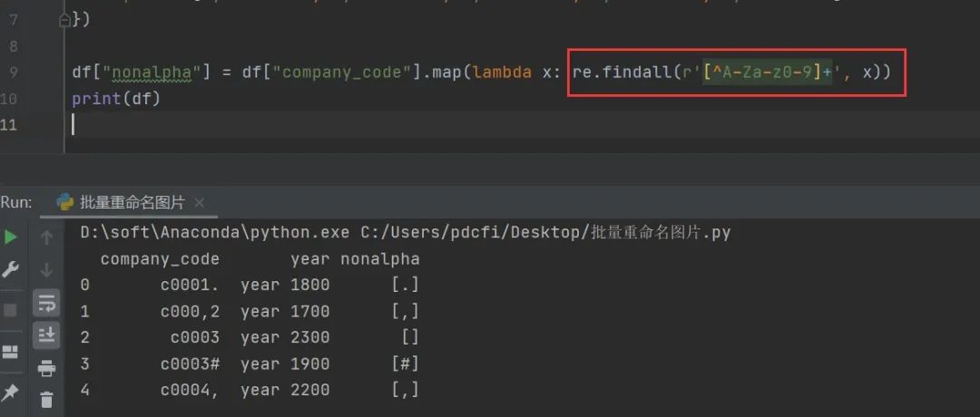This screenshot has height=417, width=980.
Task: Print the console output
Action: coord(47,368)
